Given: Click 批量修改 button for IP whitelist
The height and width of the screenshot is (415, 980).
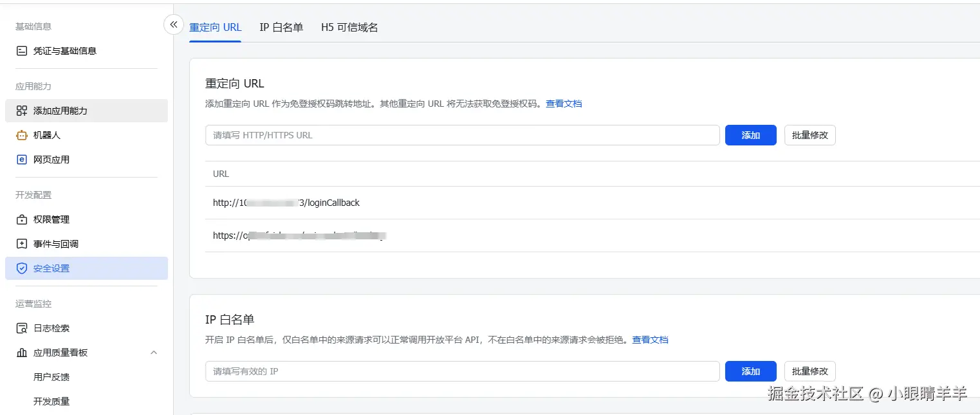Looking at the screenshot, I should click(x=810, y=371).
